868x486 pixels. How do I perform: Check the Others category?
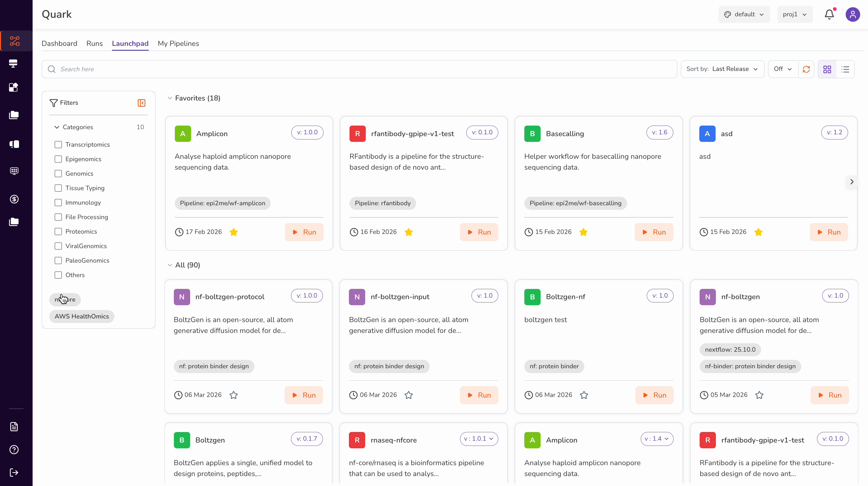point(58,275)
